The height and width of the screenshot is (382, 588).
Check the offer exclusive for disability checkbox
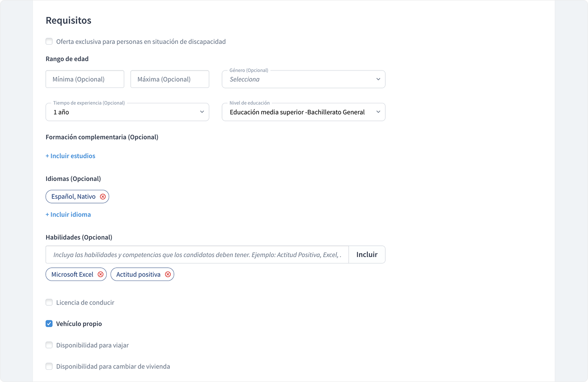49,41
